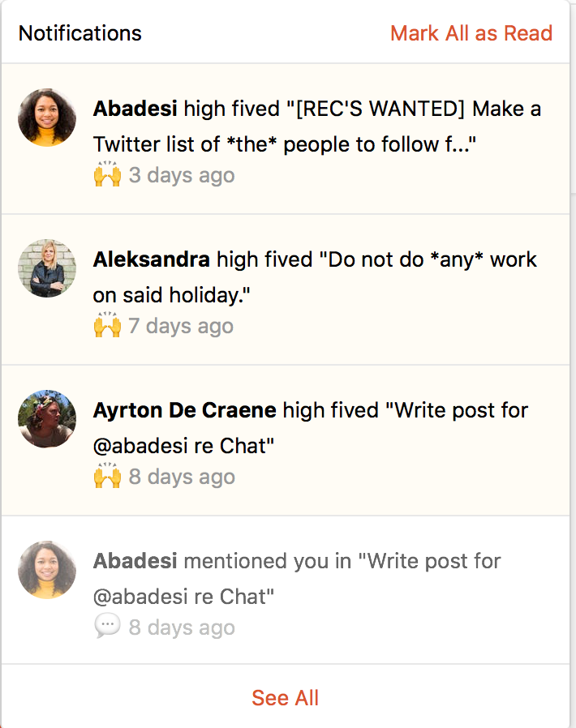
Task: Click the "3 days ago" timestamp
Action: point(182,175)
